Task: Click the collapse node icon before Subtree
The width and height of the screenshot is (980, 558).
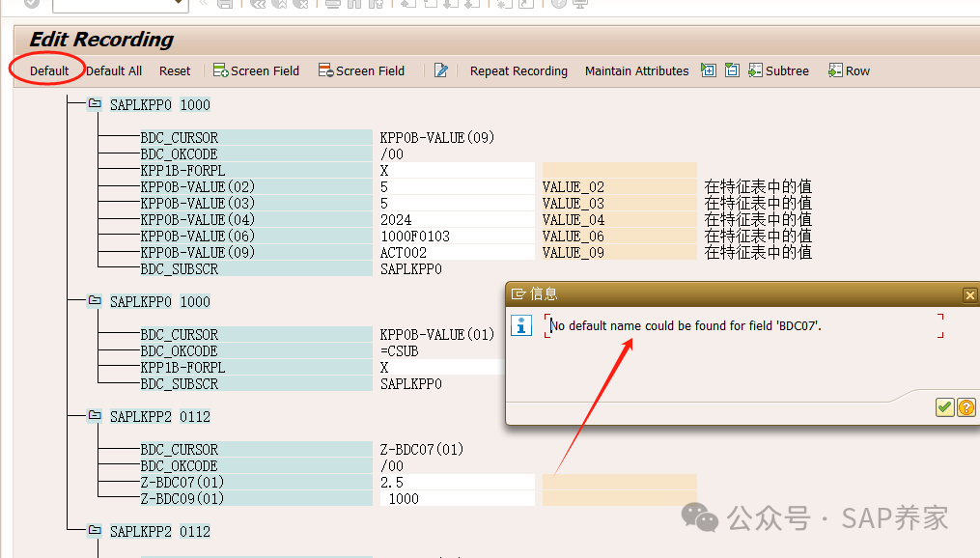Action: pyautogui.click(x=732, y=70)
